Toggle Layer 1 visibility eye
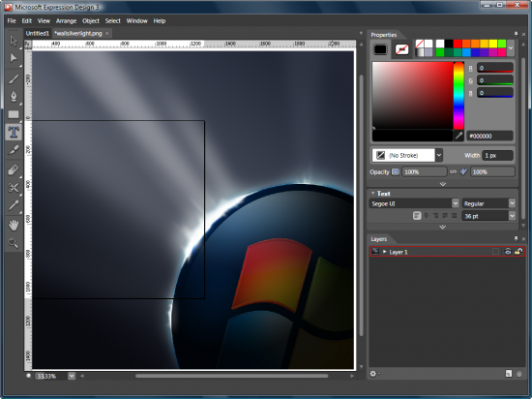The height and width of the screenshot is (399, 532). 508,251
